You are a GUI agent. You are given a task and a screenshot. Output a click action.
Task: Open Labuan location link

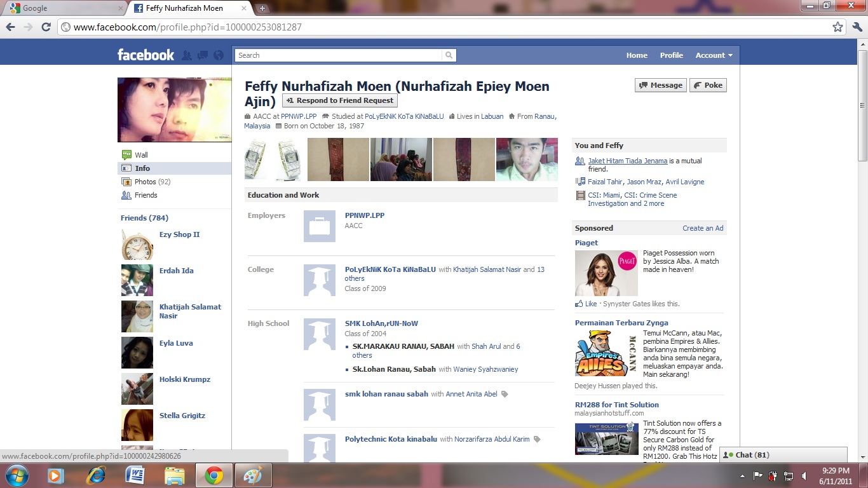492,116
